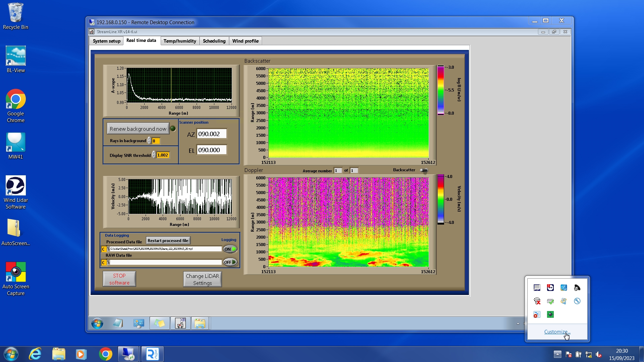Show hidden icons arrow in local tray
Image resolution: width=644 pixels, height=362 pixels.
[x=557, y=354]
